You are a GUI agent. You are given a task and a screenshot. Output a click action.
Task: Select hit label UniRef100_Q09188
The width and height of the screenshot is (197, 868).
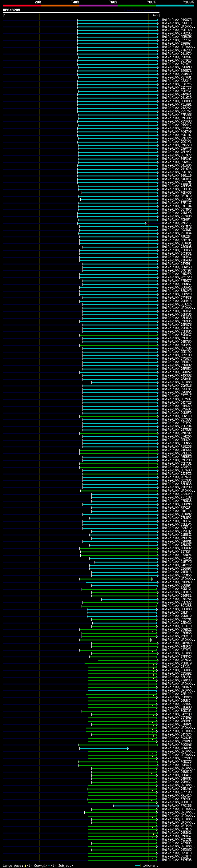click(177, 355)
